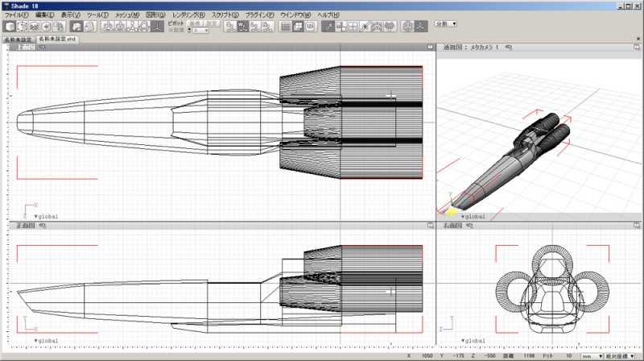Image resolution: width=644 pixels, height=361 pixels.
Task: Open the ツール(T) menu
Action: (97, 15)
